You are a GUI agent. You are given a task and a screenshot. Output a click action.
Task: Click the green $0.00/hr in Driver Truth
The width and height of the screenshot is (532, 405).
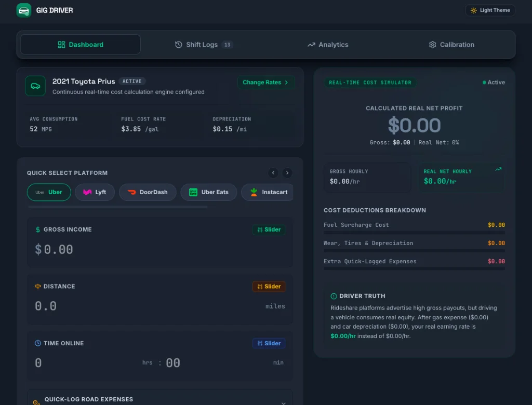pos(343,336)
